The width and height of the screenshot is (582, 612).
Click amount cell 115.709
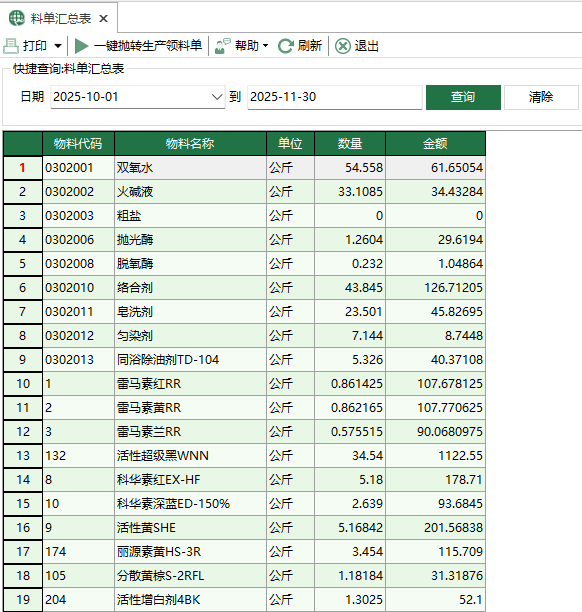435,552
